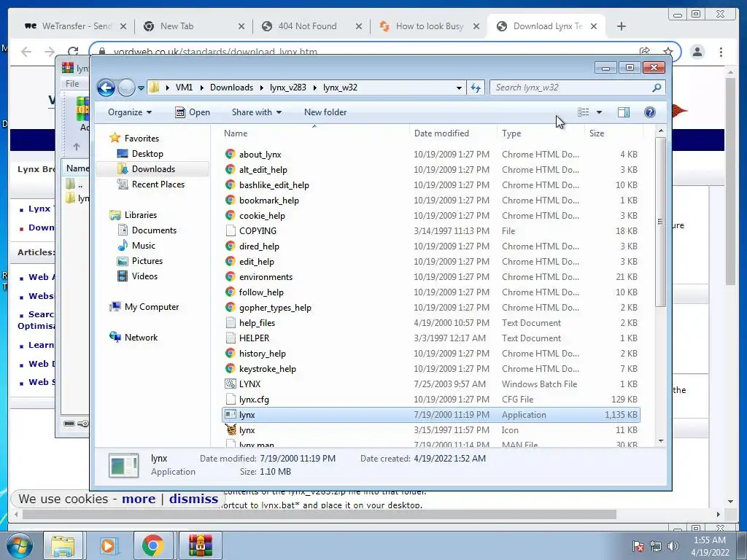This screenshot has width=747, height=560.
Task: Select the lynx.cfg file icon
Action: coord(231,399)
